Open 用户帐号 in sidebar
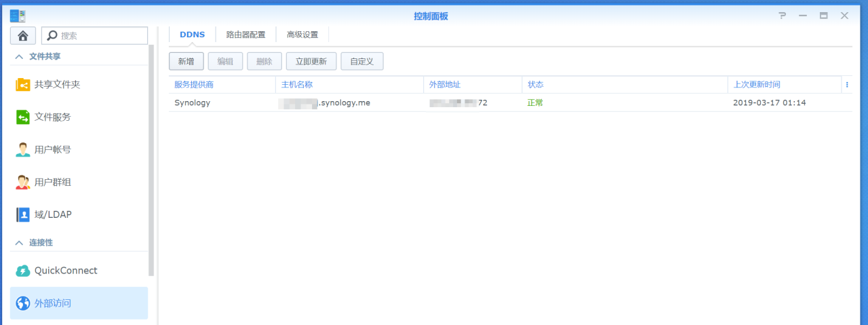868x325 pixels. click(x=79, y=150)
